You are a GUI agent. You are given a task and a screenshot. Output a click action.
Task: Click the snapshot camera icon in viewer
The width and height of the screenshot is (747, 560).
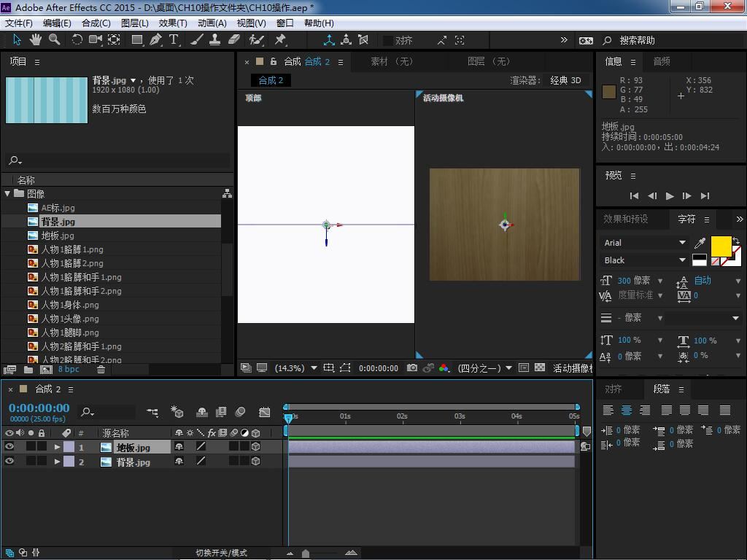(412, 368)
